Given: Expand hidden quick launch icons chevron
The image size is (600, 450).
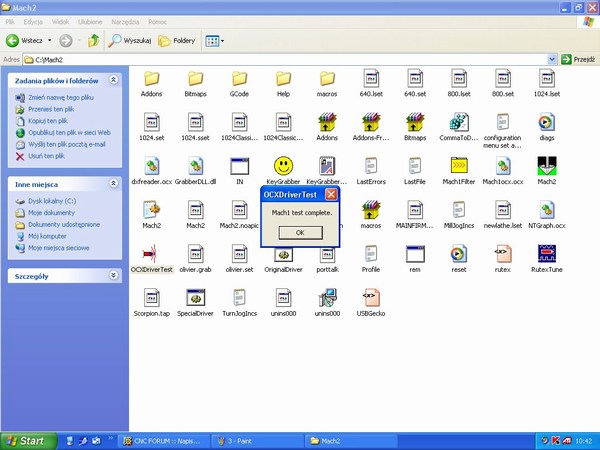Looking at the screenshot, I should pos(111,438).
